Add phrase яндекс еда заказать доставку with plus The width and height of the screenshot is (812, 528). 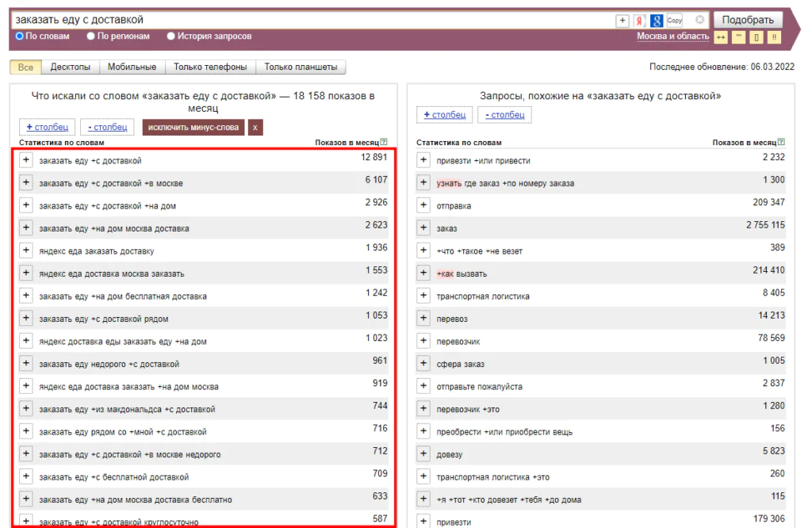click(x=26, y=251)
